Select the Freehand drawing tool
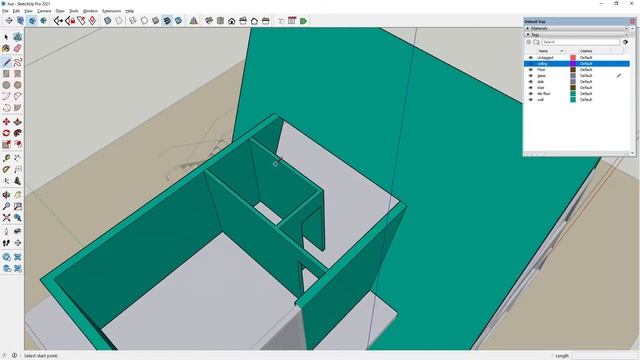This screenshot has width=640, height=360. [18, 62]
